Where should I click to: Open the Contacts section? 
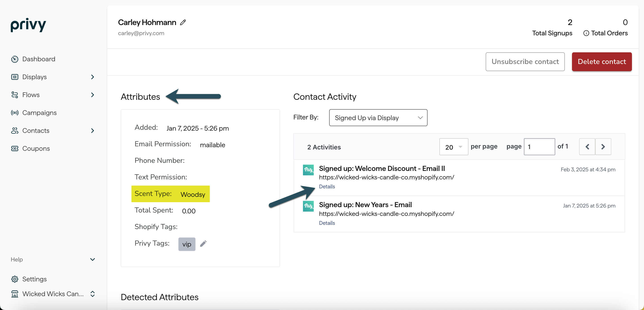[36, 130]
